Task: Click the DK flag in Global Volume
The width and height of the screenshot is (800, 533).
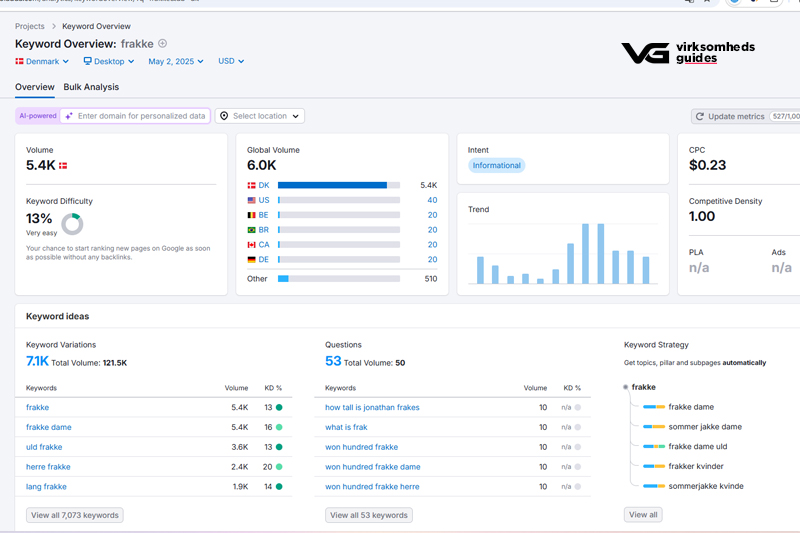Action: pyautogui.click(x=252, y=186)
